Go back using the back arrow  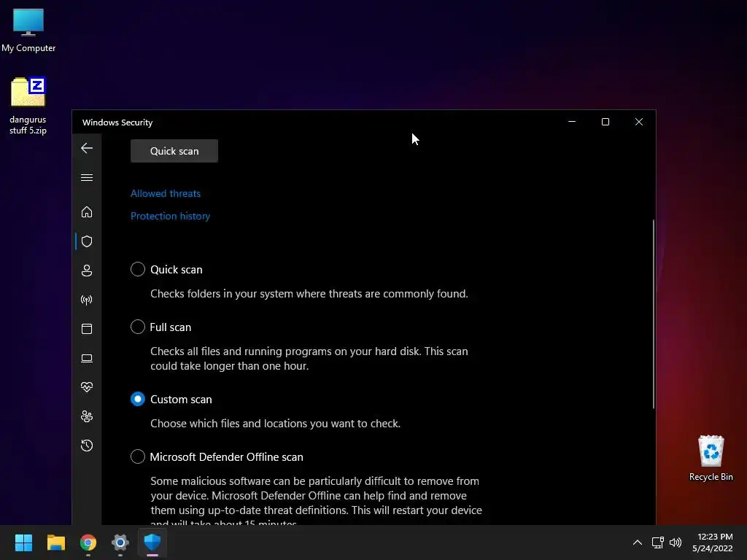[x=87, y=148]
